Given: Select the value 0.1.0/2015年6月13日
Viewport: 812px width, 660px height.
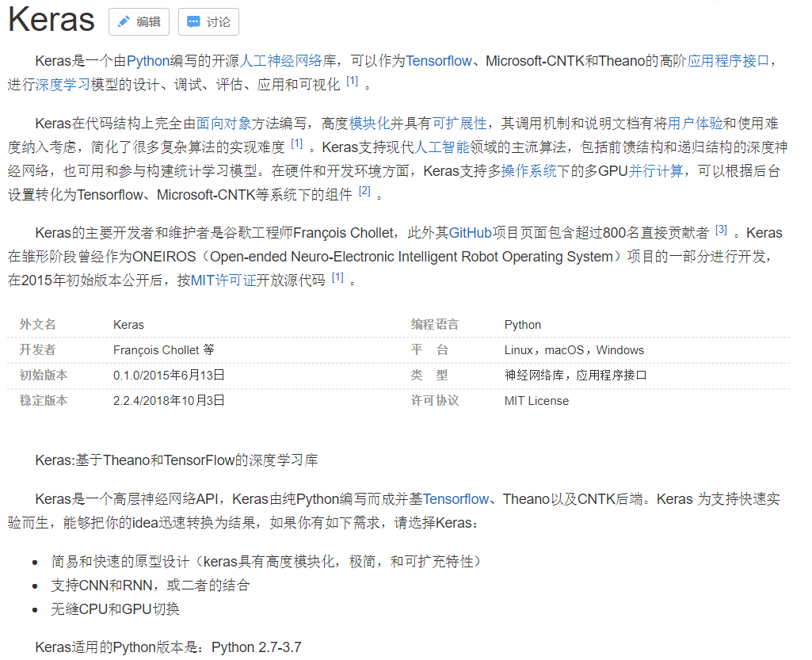Looking at the screenshot, I should (169, 375).
